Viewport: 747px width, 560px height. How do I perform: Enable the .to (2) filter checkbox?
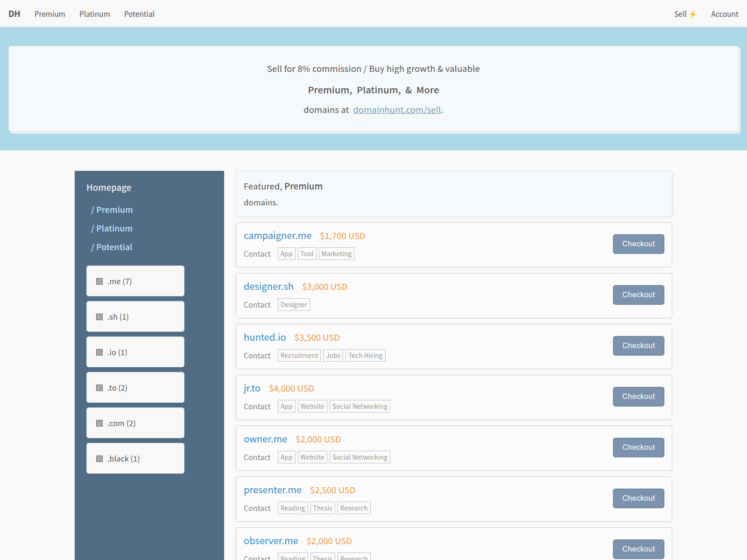99,388
